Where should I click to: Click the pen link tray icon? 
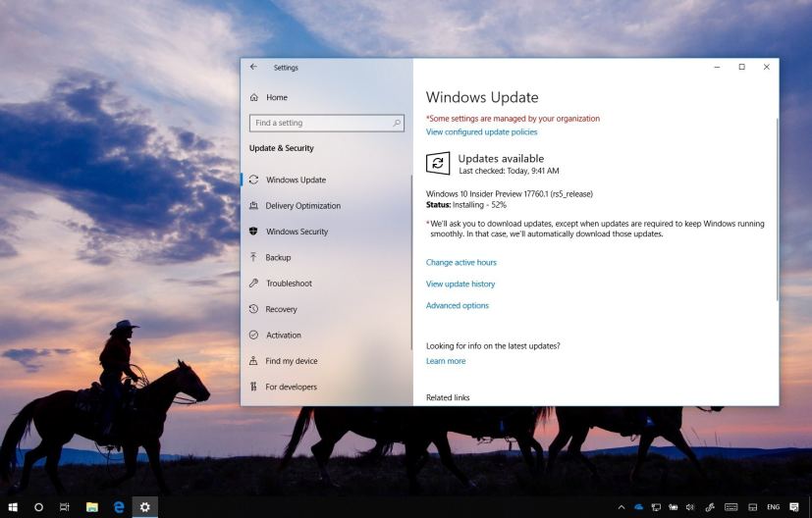[x=710, y=507]
